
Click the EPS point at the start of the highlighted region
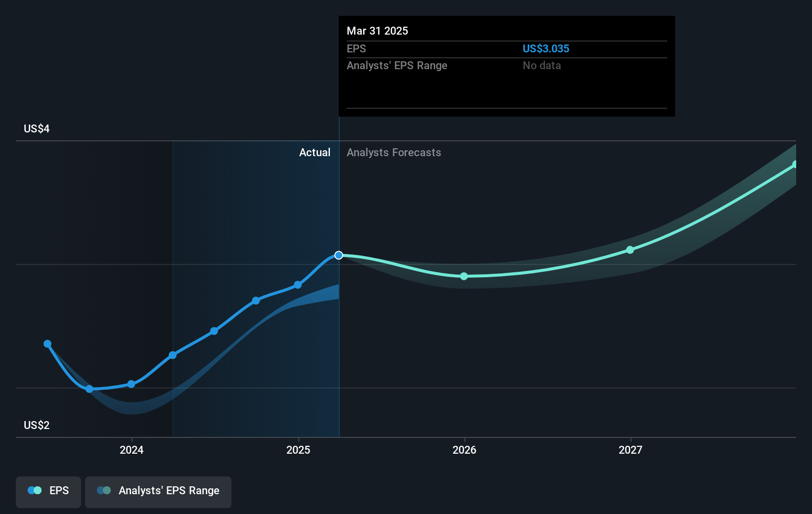[173, 355]
